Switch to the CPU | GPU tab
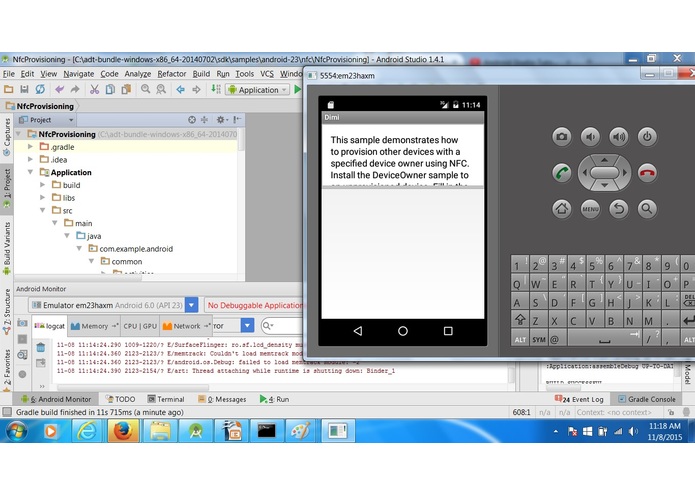Screen dimensions: 695x494 click(140, 326)
